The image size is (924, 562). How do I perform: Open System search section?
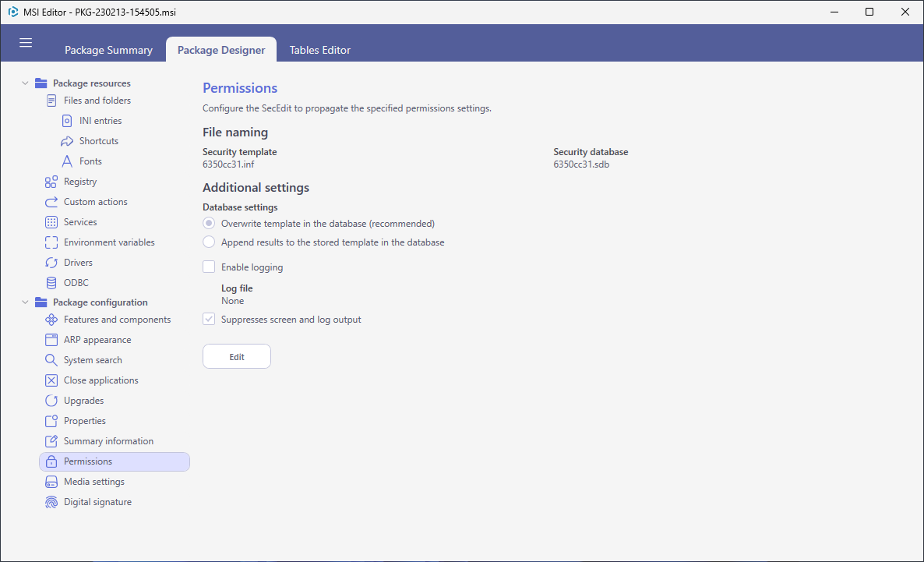pyautogui.click(x=93, y=360)
